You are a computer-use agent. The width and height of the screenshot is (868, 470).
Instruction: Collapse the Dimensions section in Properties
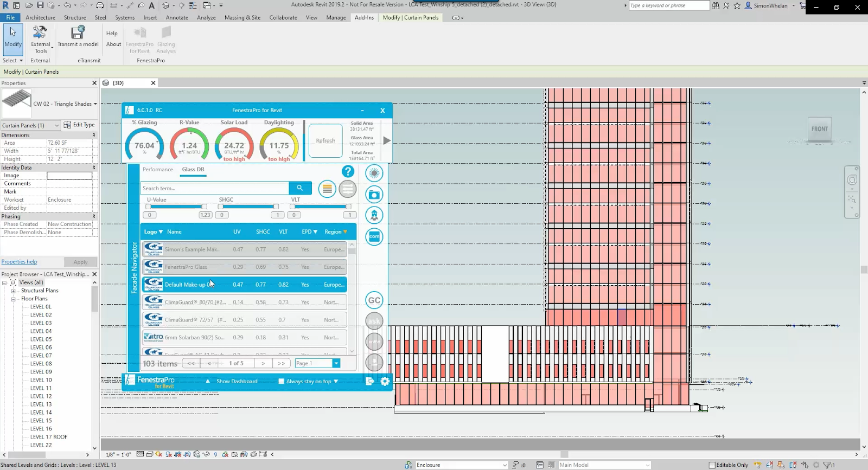pos(93,135)
